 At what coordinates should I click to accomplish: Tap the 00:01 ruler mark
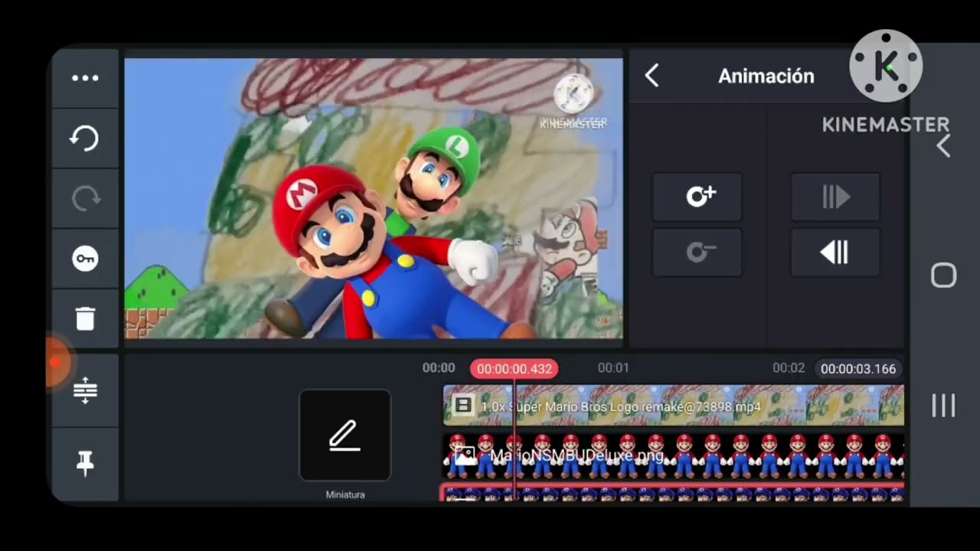coord(613,368)
